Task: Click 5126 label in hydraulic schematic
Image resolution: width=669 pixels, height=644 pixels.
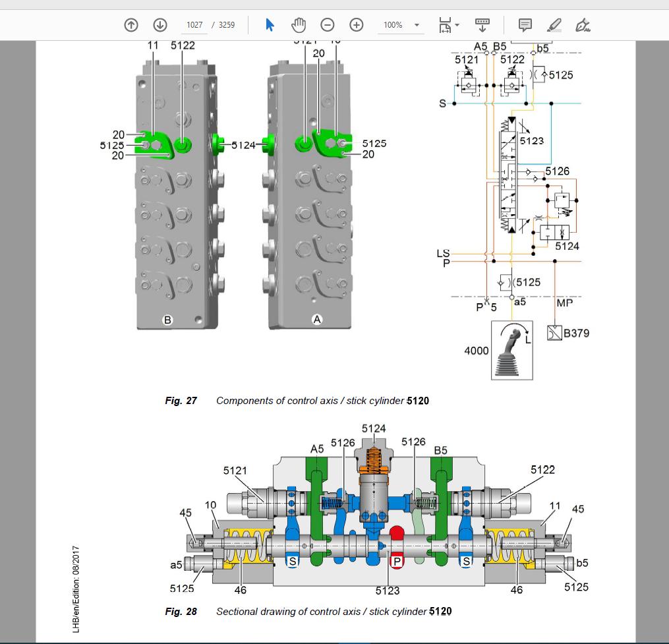Action: click(557, 171)
